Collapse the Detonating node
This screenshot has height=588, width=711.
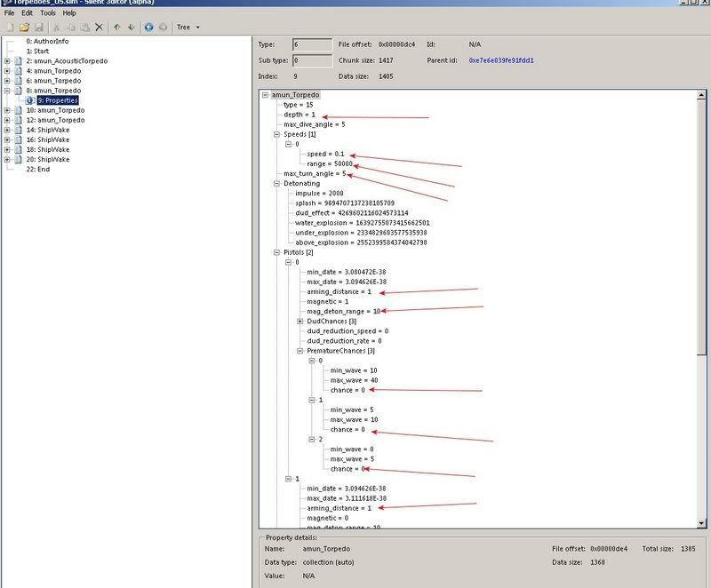[276, 184]
